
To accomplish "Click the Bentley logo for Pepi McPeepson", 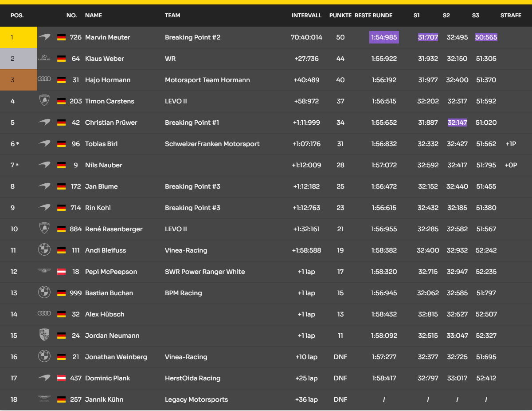I will tap(44, 271).
